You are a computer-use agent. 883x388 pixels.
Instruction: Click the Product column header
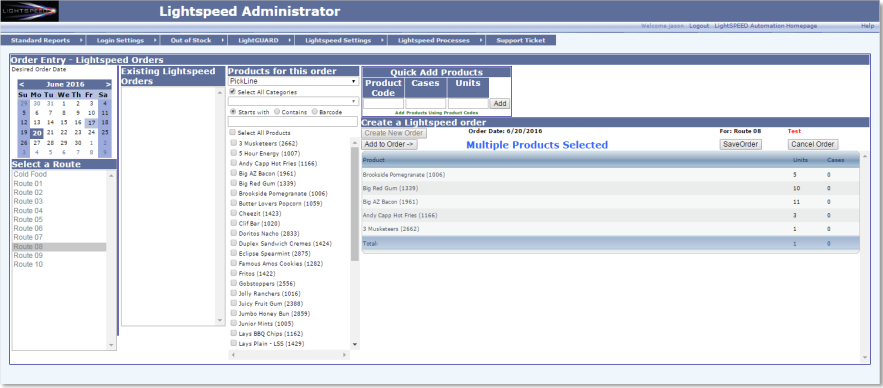pos(373,160)
